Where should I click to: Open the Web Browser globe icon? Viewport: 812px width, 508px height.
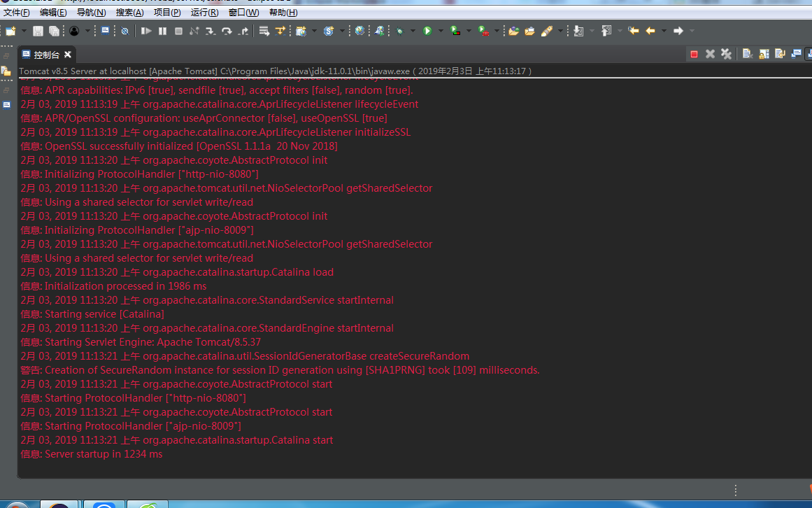[x=360, y=31]
